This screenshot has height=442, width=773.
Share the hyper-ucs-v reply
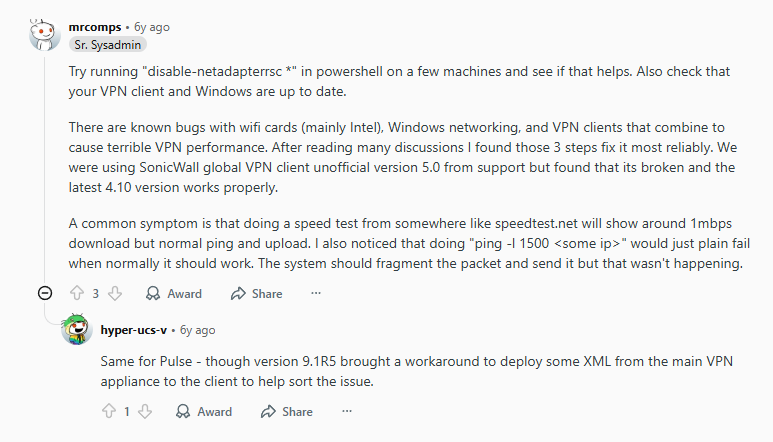287,411
